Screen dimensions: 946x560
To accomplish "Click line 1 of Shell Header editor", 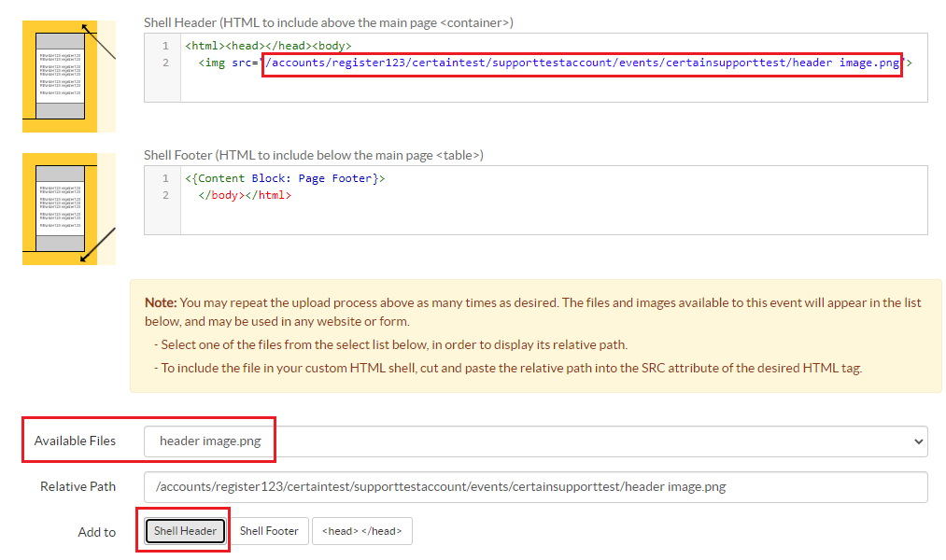I will (x=268, y=46).
